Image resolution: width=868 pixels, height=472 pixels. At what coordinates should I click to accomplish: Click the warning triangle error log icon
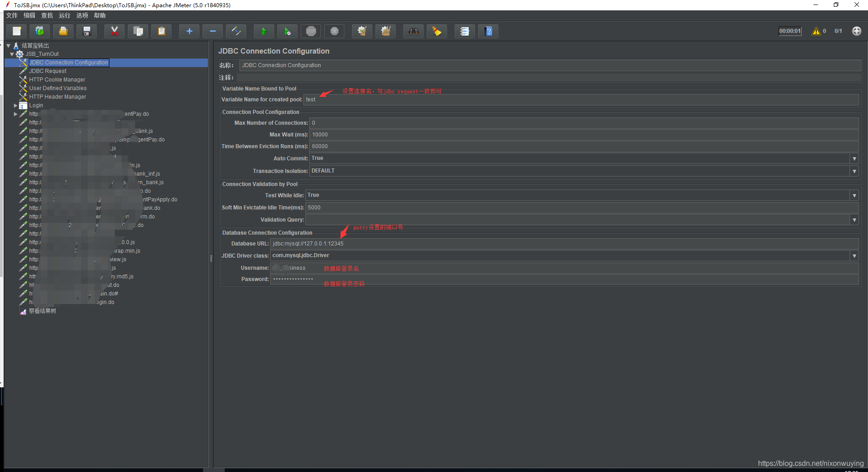coord(816,31)
